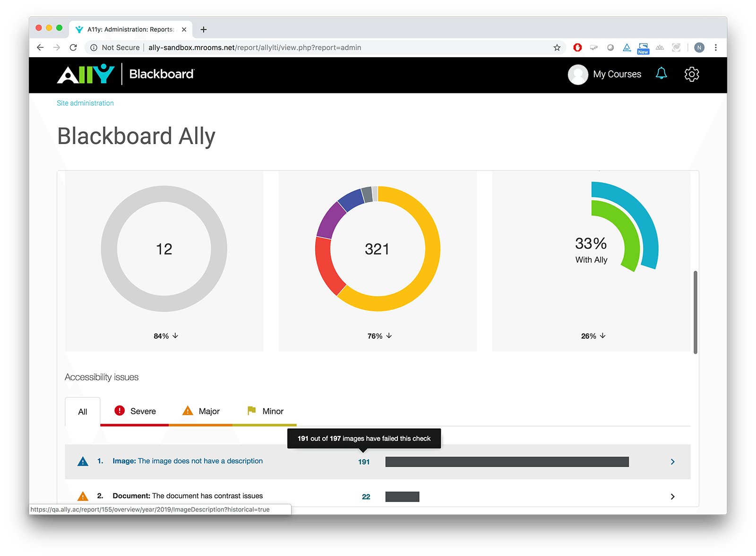756x556 pixels.
Task: Click the orange Major warning triangle icon
Action: pyautogui.click(x=188, y=411)
